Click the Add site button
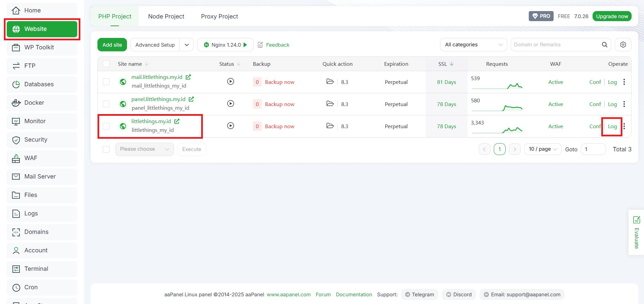Image resolution: width=644 pixels, height=304 pixels. (x=112, y=45)
